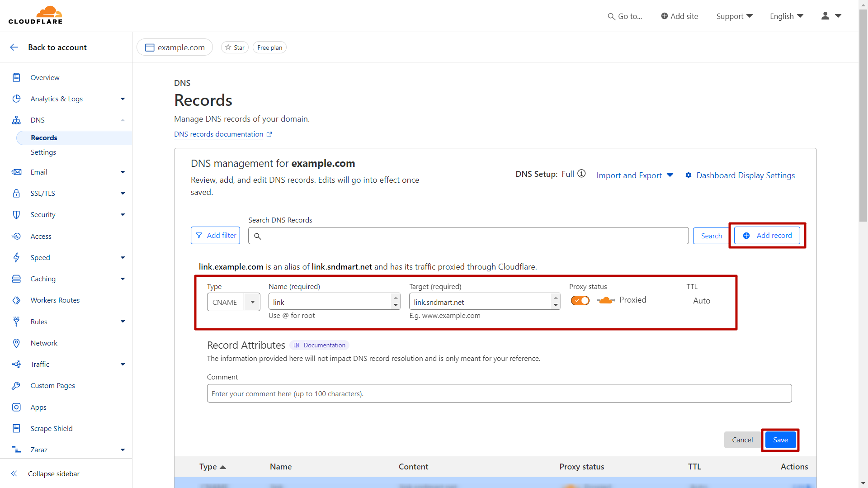Viewport: 868px width, 488px height.
Task: Click the Workers Routes sidebar icon
Action: (x=16, y=300)
